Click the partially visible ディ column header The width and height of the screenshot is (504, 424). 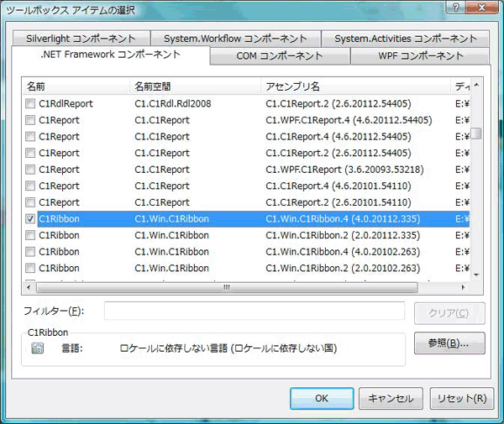pos(460,86)
